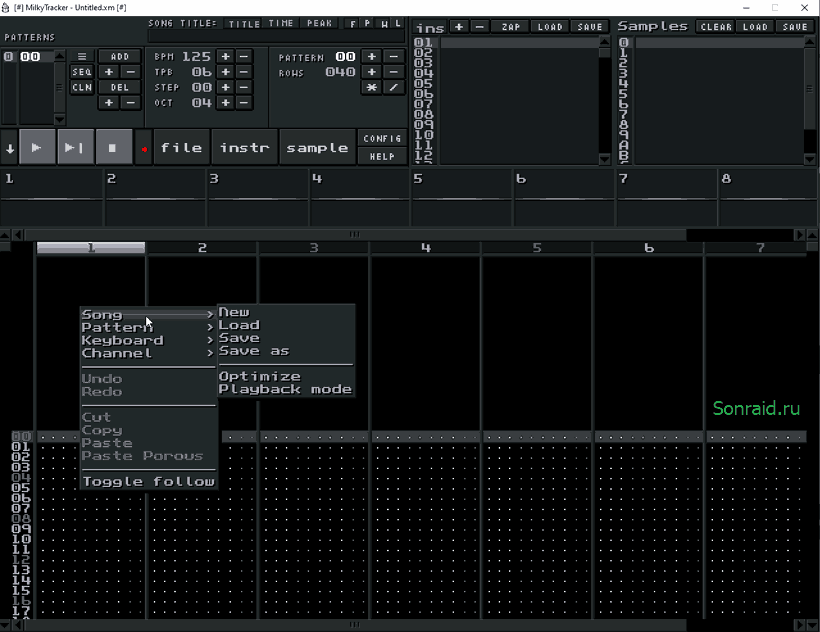Viewport: 820px width, 632px height.
Task: Increase TPB ticks value
Action: (225, 72)
